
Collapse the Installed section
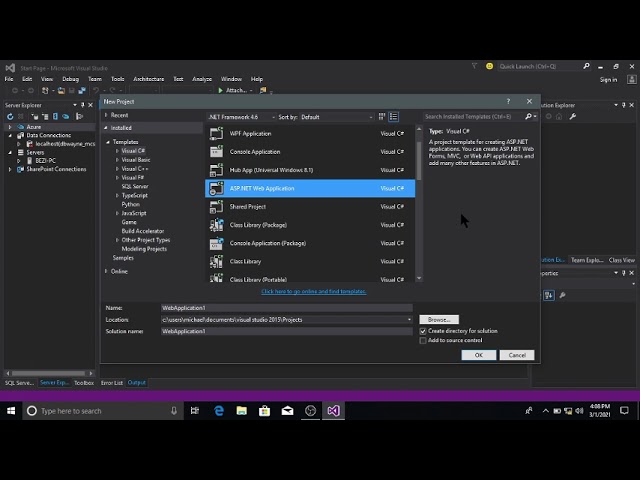[106, 128]
